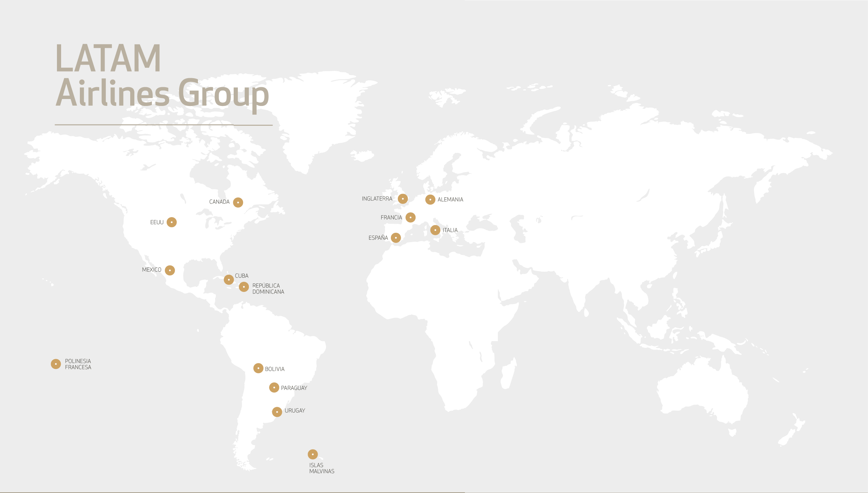Select the Alemania map marker
The image size is (868, 493).
click(430, 199)
